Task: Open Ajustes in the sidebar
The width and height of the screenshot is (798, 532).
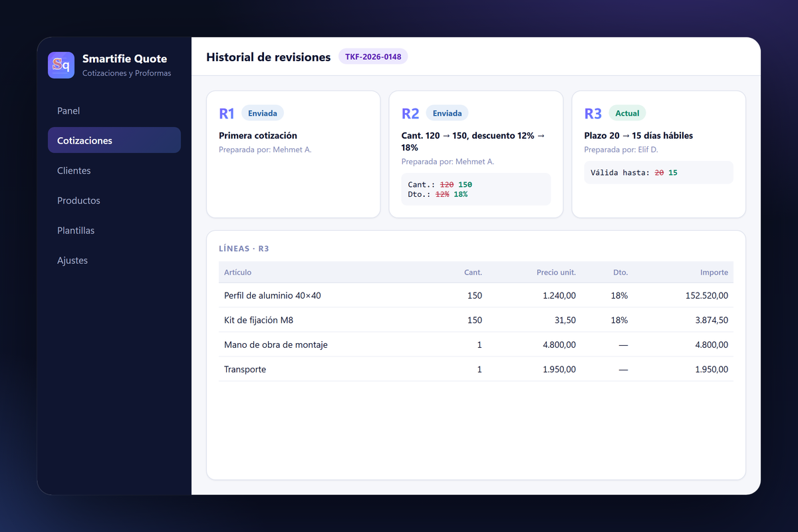Action: click(x=114, y=260)
